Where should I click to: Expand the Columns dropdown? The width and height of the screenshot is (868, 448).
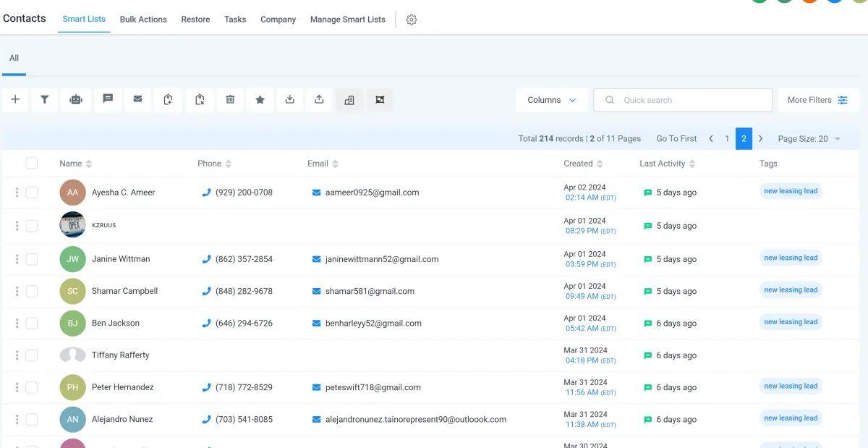point(551,100)
